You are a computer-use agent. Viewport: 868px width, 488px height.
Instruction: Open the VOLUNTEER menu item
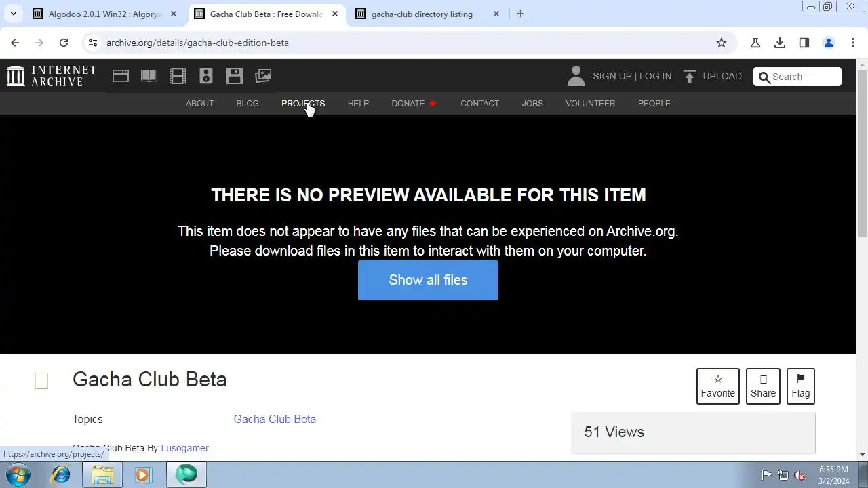(591, 104)
